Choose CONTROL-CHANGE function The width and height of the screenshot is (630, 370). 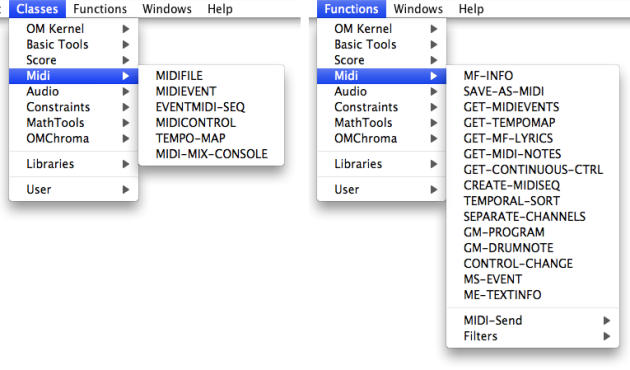[x=533, y=264]
